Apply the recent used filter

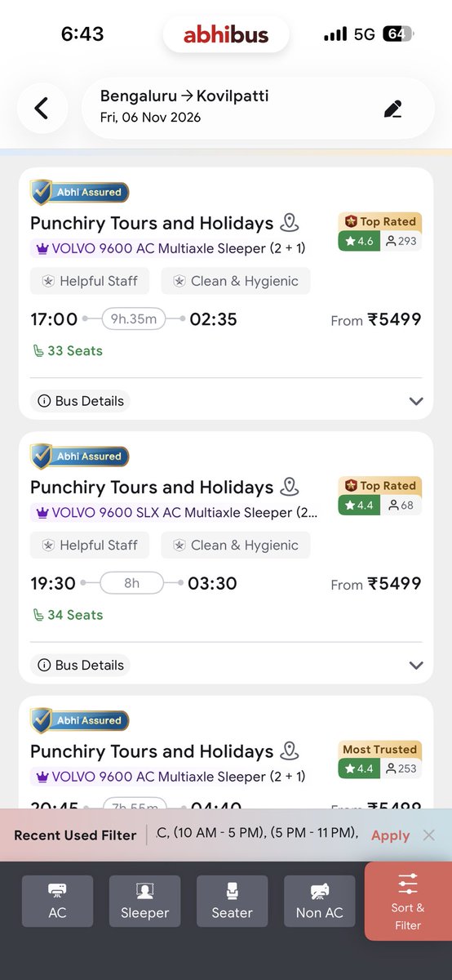[390, 835]
